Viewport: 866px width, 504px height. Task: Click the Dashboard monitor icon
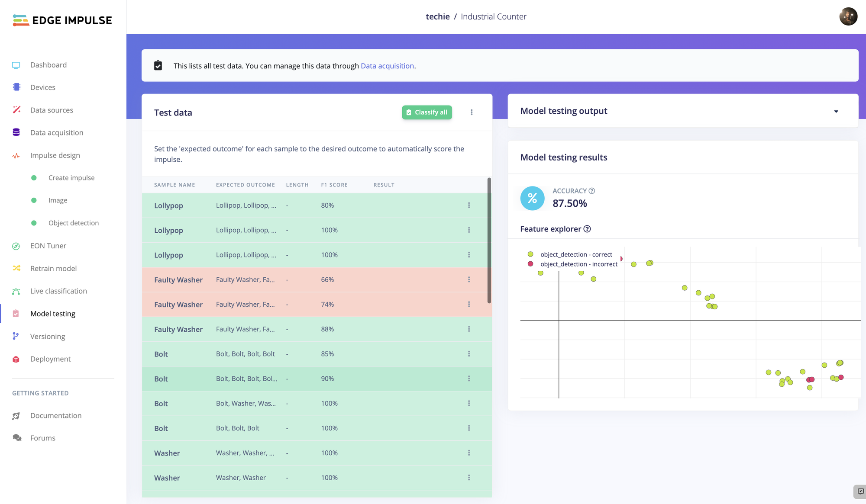click(16, 65)
